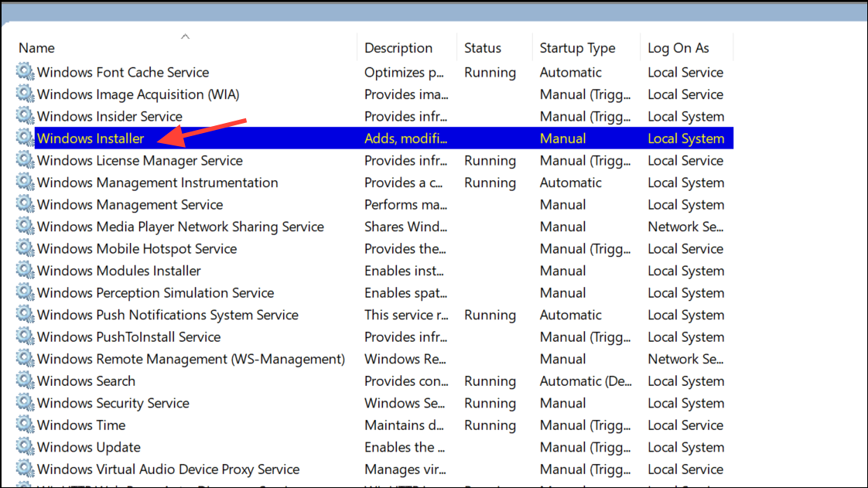The width and height of the screenshot is (868, 488).
Task: Click the gear icon for Windows License Manager Service
Action: (25, 160)
